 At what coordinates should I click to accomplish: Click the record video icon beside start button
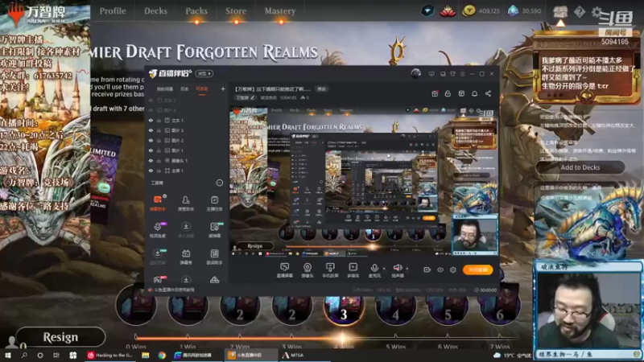click(427, 269)
